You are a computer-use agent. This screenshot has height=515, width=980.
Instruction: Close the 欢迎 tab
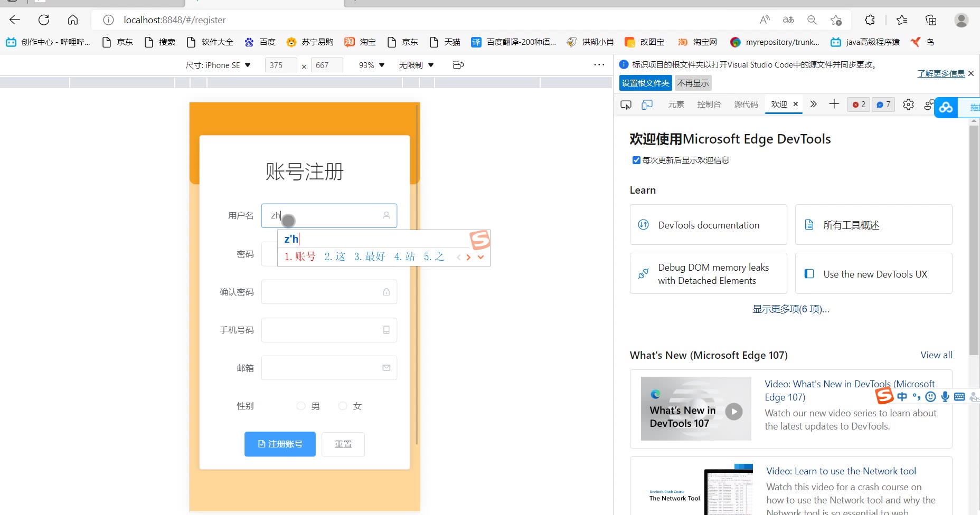click(796, 104)
